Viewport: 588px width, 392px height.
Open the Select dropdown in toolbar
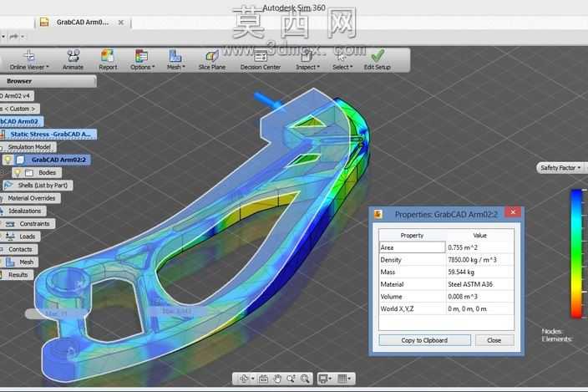tap(342, 59)
